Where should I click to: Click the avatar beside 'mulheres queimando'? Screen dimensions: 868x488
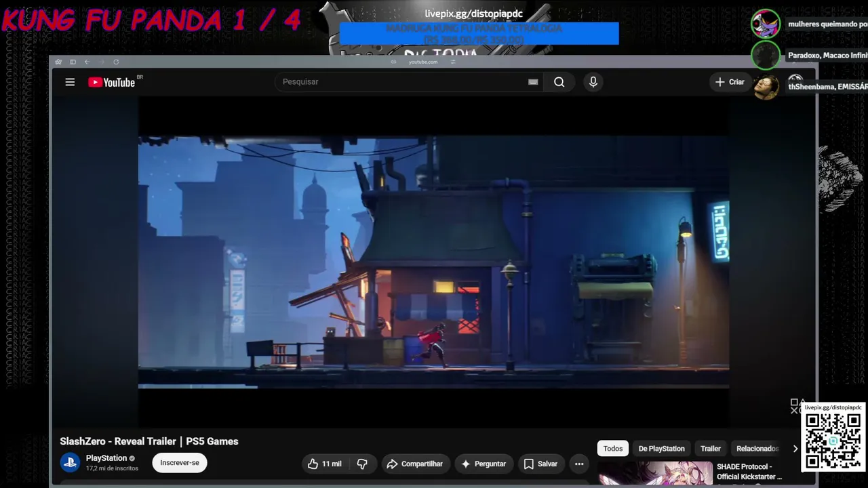coord(766,24)
